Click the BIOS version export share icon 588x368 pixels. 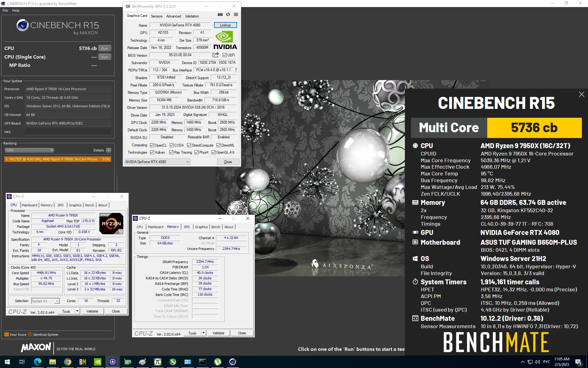(216, 55)
